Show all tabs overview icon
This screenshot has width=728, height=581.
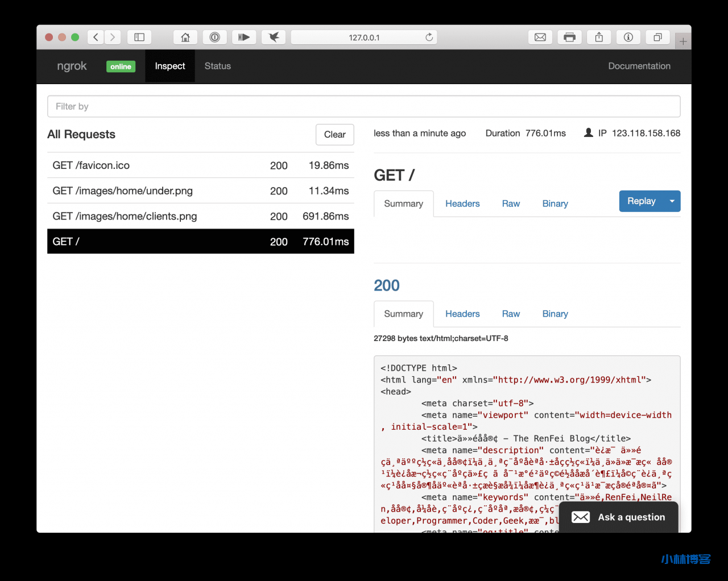[x=657, y=38]
